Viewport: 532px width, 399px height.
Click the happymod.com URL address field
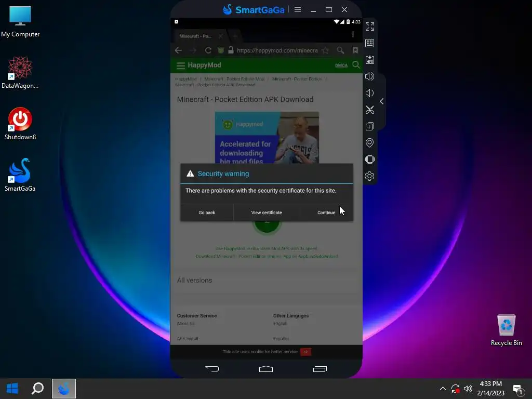pyautogui.click(x=277, y=50)
